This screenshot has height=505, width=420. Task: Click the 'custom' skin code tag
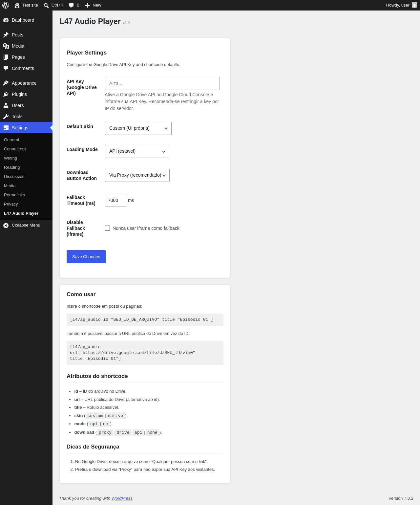pyautogui.click(x=95, y=416)
